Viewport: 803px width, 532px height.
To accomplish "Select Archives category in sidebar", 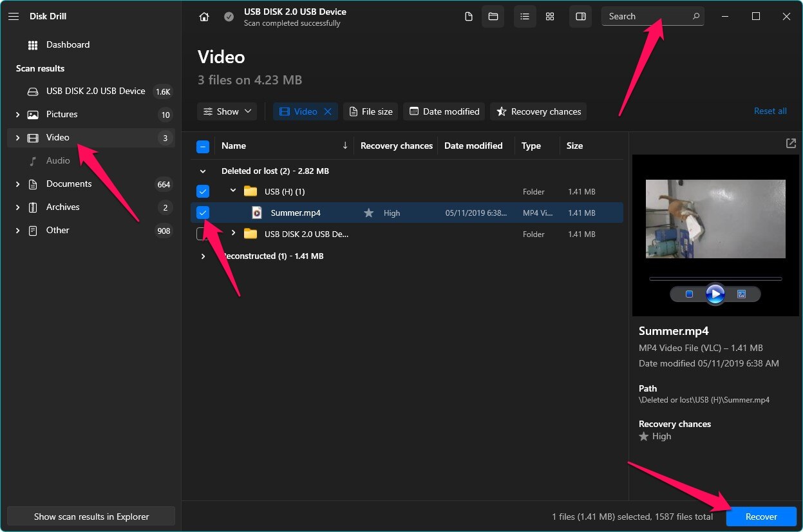I will click(x=91, y=207).
